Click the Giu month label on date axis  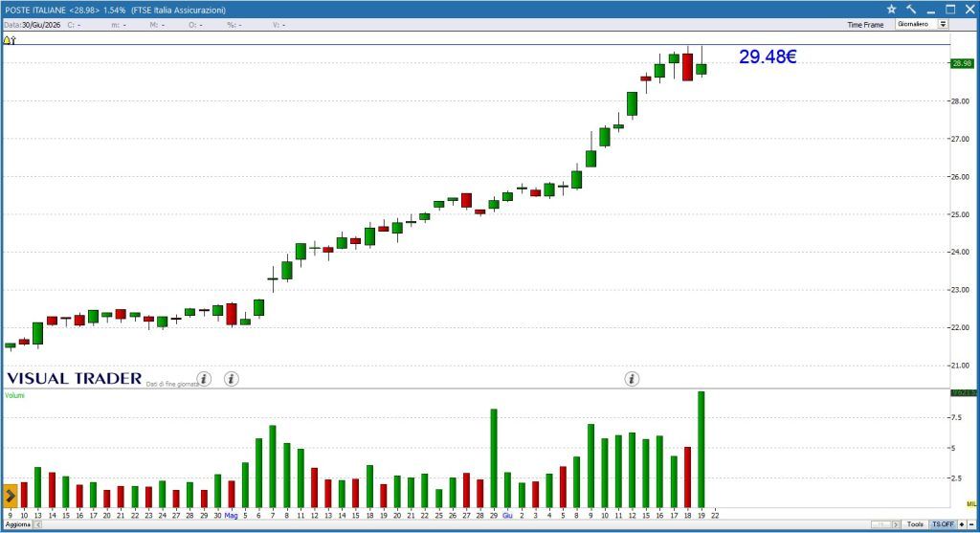pyautogui.click(x=507, y=516)
